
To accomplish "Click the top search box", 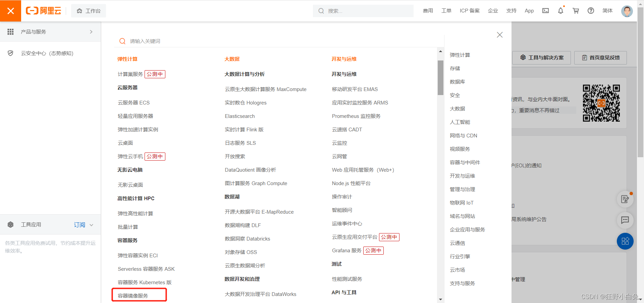I will 363,11.
